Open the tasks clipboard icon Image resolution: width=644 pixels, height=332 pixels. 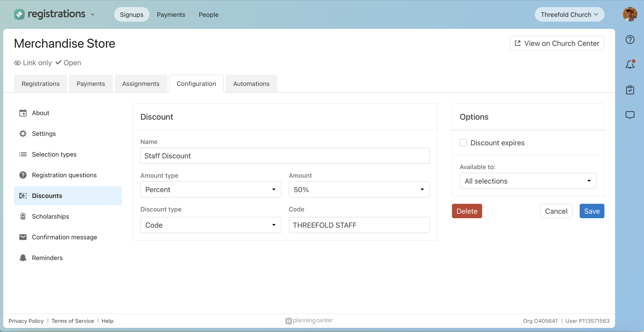tap(630, 90)
